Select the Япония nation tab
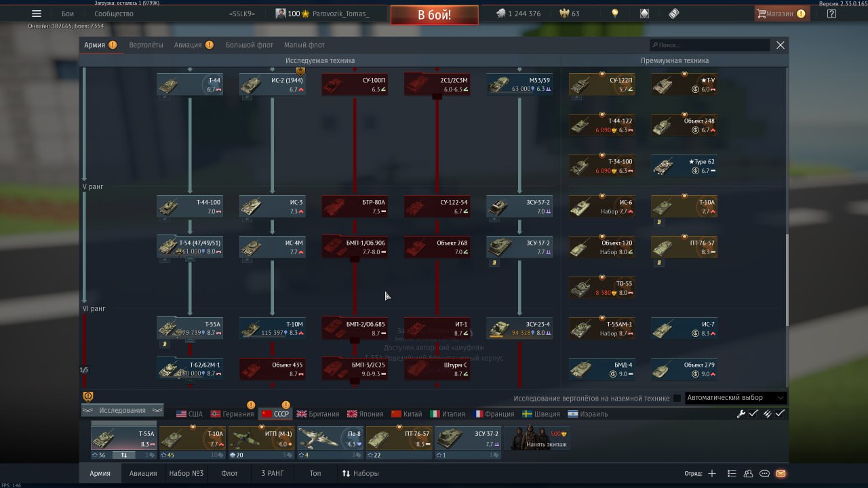Viewport: 868px width, 488px height. click(366, 413)
